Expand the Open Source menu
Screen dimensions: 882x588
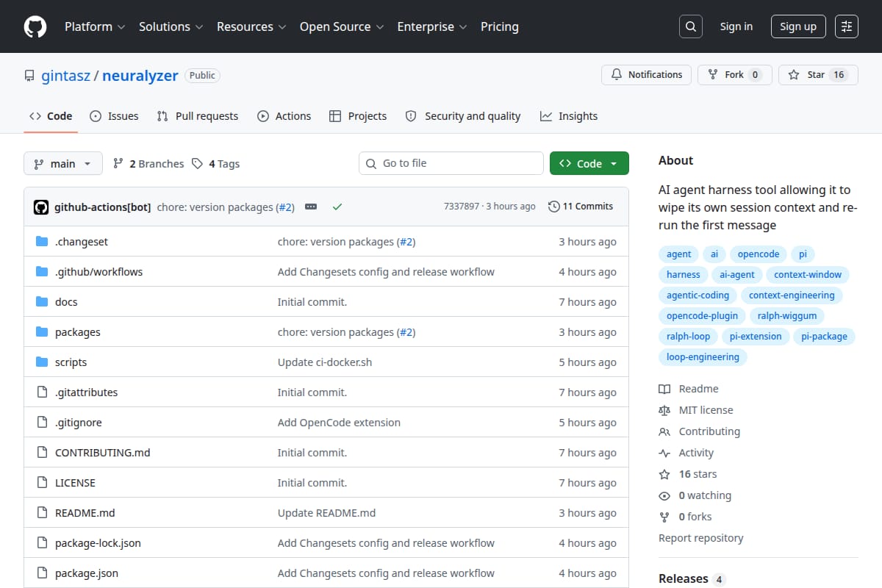342,26
